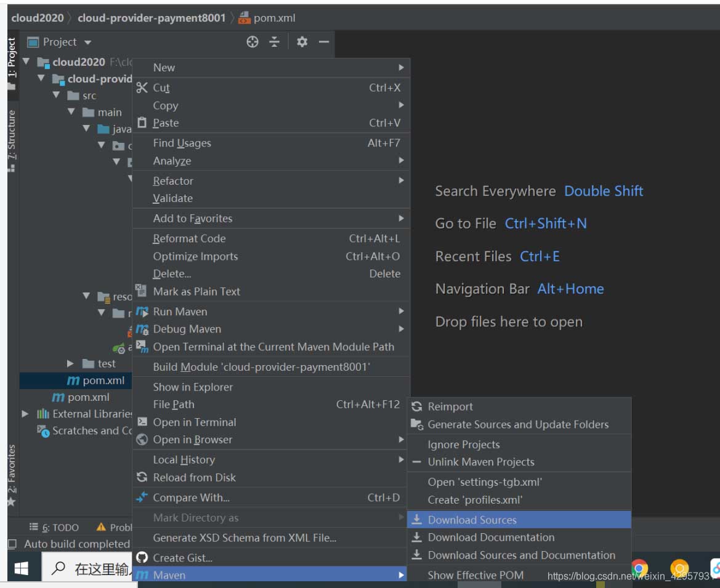Select Open Terminal at Current Maven Module Path
The image size is (720, 588).
coord(271,347)
